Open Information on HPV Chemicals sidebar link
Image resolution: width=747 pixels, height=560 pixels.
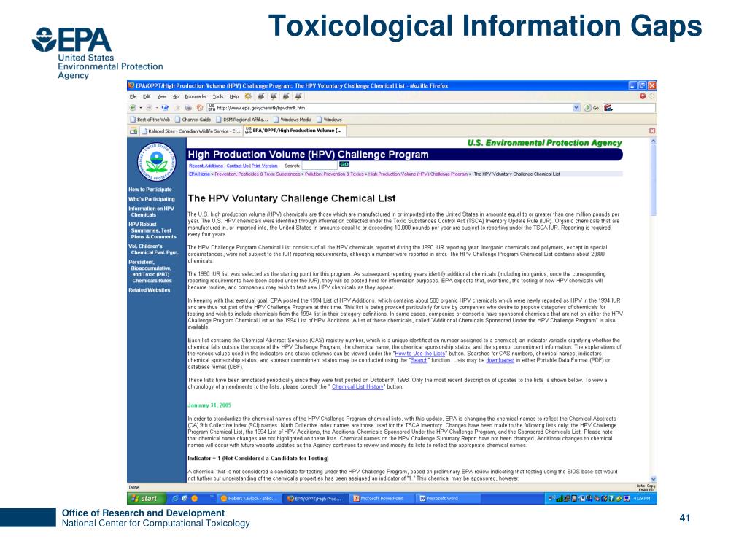[152, 211]
